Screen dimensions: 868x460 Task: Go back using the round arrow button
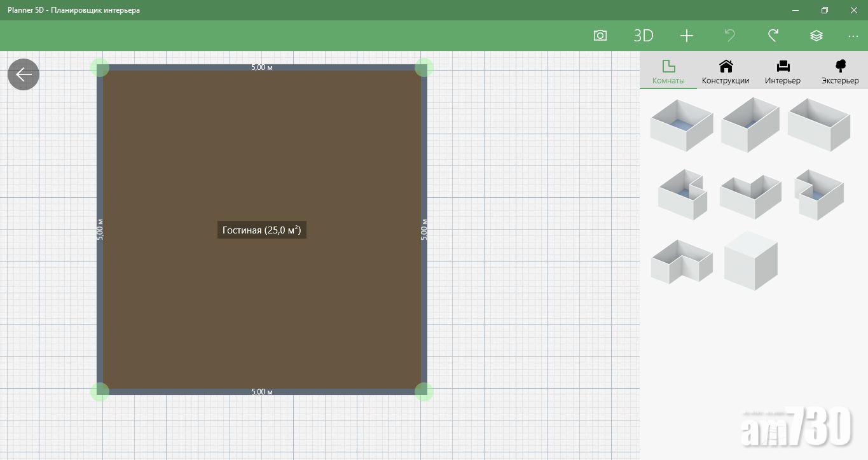click(x=24, y=74)
